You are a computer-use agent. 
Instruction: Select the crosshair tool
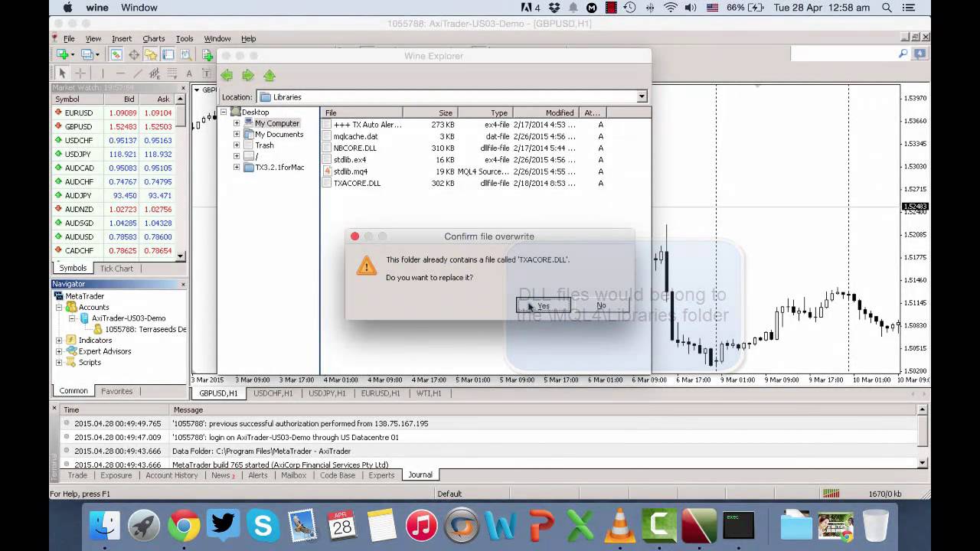80,73
